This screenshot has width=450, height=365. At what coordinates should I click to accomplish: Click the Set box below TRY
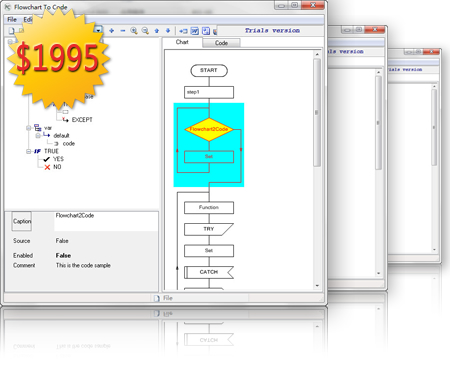pos(209,251)
